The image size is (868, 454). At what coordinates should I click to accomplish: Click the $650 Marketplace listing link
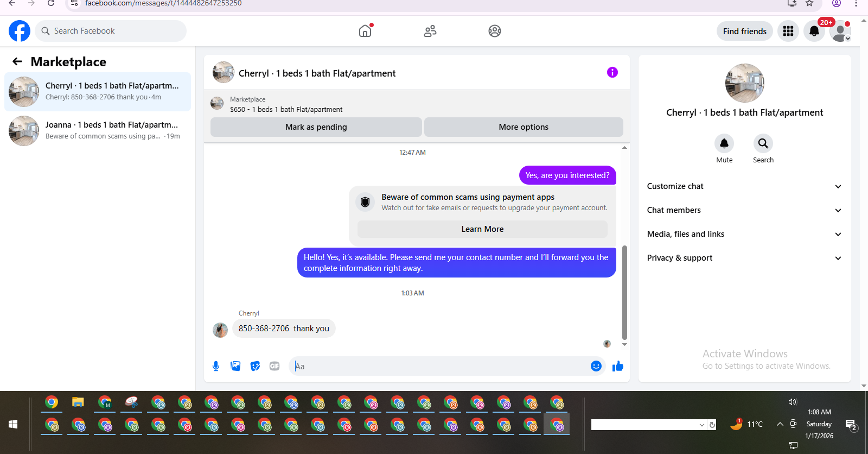pos(286,109)
